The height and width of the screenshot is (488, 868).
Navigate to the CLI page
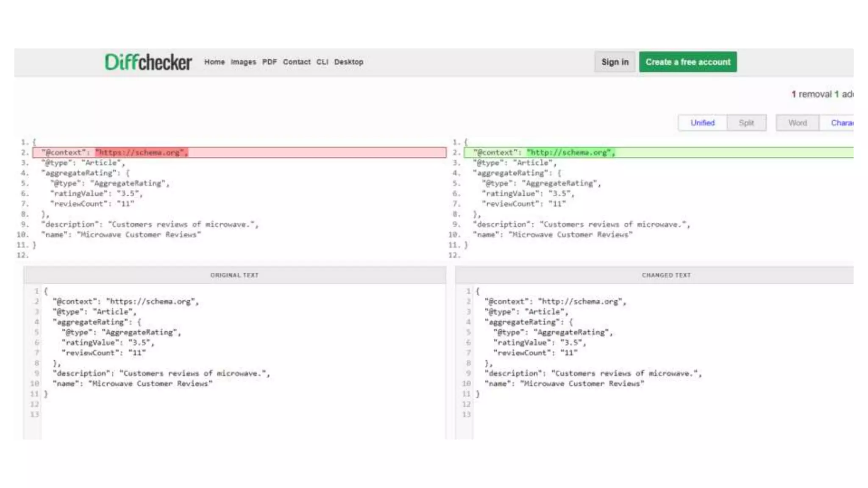pos(322,62)
